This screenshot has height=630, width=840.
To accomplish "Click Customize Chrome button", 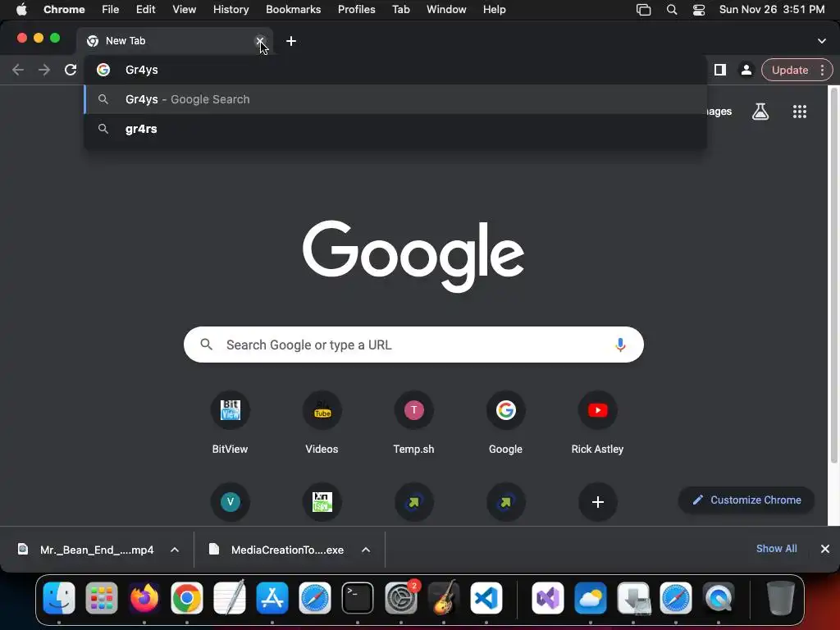I will (746, 500).
